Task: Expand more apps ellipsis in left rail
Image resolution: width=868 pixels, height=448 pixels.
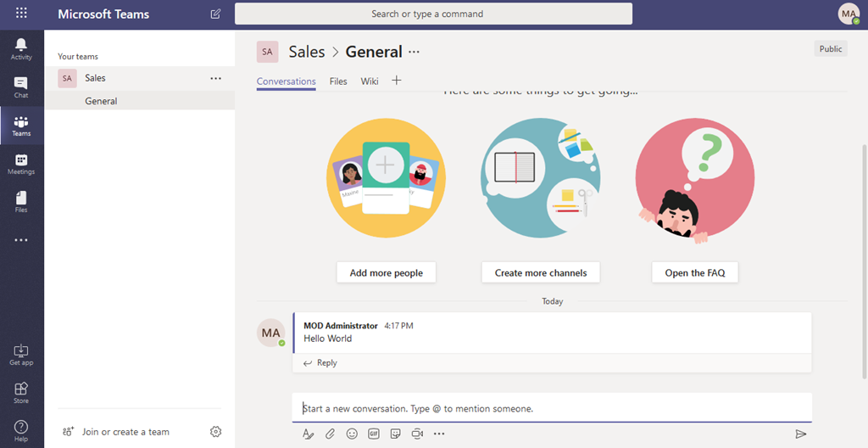Action: point(21,240)
